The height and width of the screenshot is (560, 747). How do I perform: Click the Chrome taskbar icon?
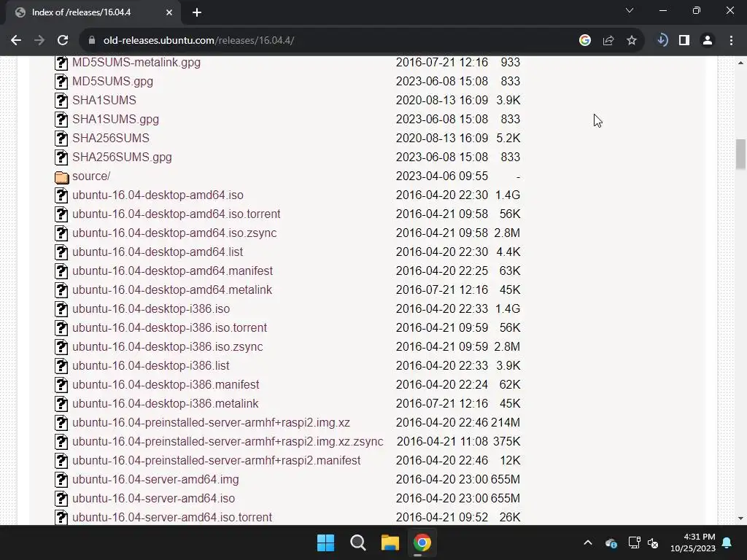click(x=422, y=542)
